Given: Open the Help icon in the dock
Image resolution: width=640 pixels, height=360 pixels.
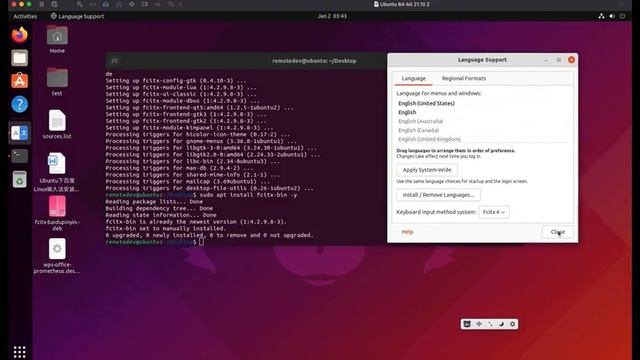Looking at the screenshot, I should [19, 104].
